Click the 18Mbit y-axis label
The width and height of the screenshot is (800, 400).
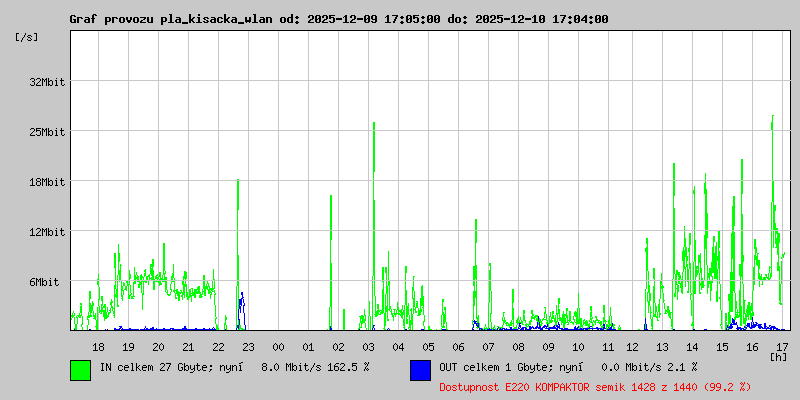(47, 182)
